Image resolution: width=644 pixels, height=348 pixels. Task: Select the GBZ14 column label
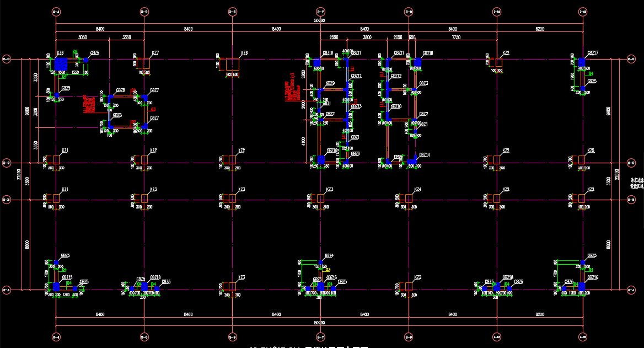tap(425, 155)
